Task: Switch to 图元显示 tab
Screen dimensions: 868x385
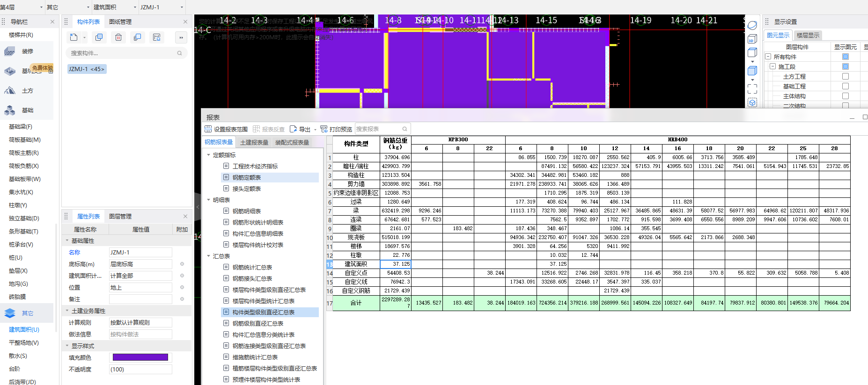Action: point(778,36)
